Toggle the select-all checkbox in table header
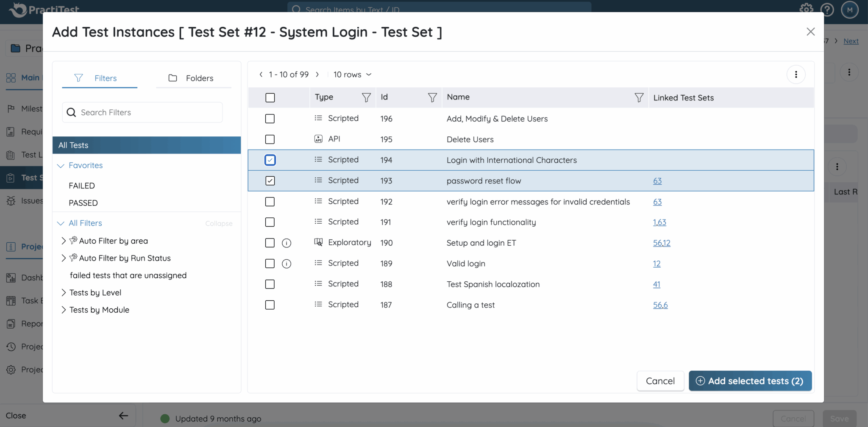 point(270,98)
